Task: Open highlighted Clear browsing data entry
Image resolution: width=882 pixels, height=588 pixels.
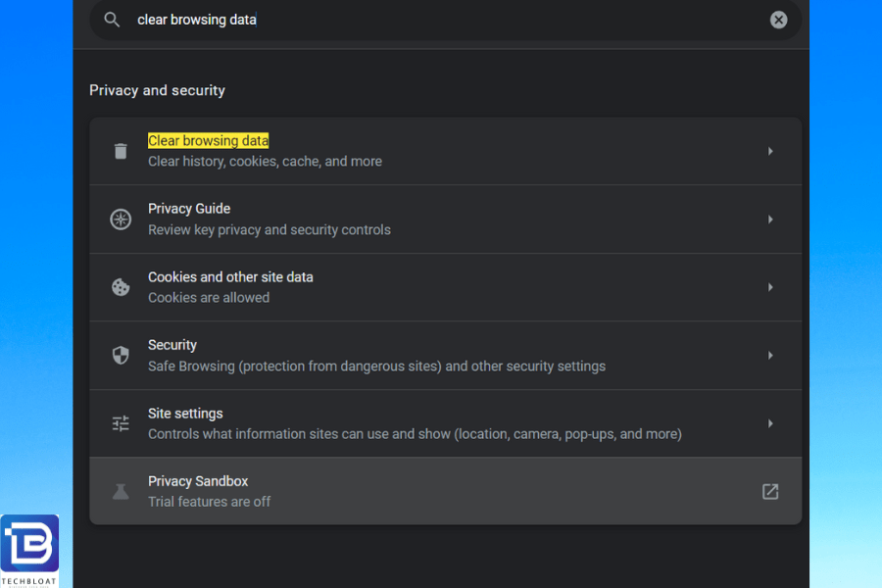Action: tap(208, 141)
